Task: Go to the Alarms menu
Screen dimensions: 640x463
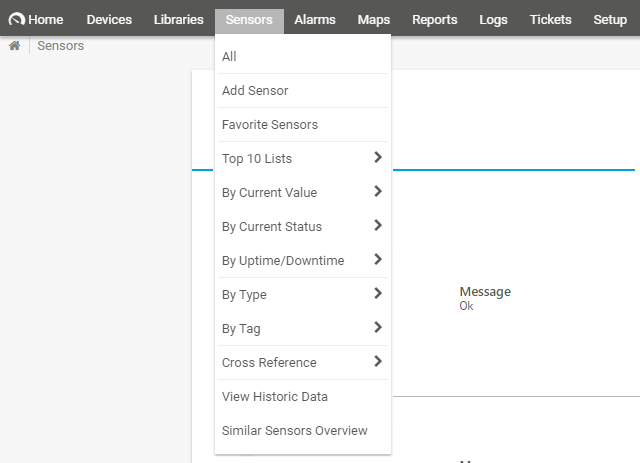Action: coord(315,20)
